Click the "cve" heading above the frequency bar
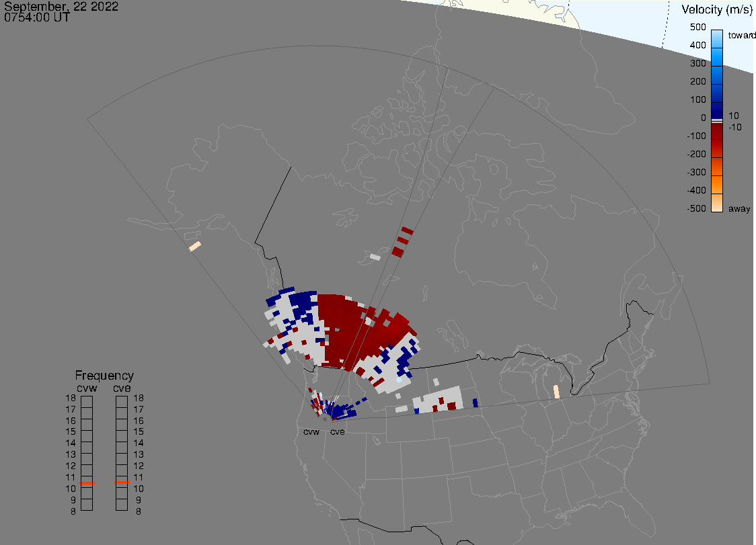This screenshot has width=756, height=545. tap(122, 388)
